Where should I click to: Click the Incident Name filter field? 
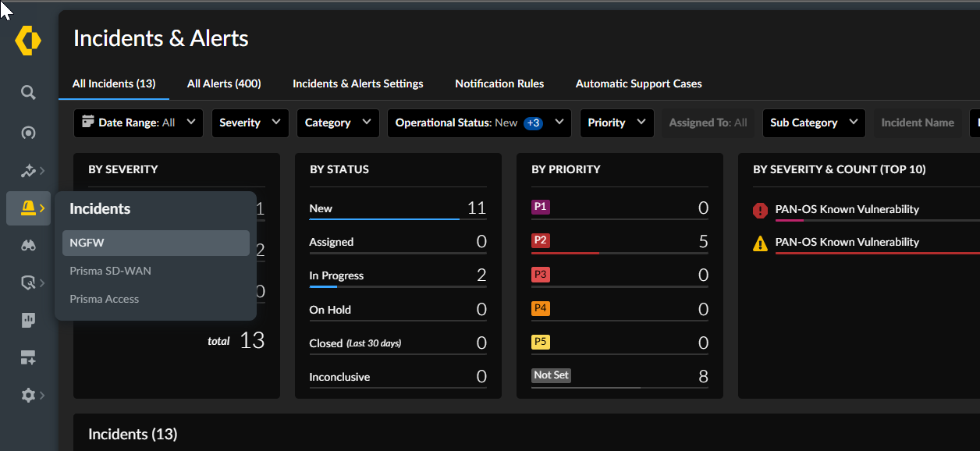coord(917,123)
